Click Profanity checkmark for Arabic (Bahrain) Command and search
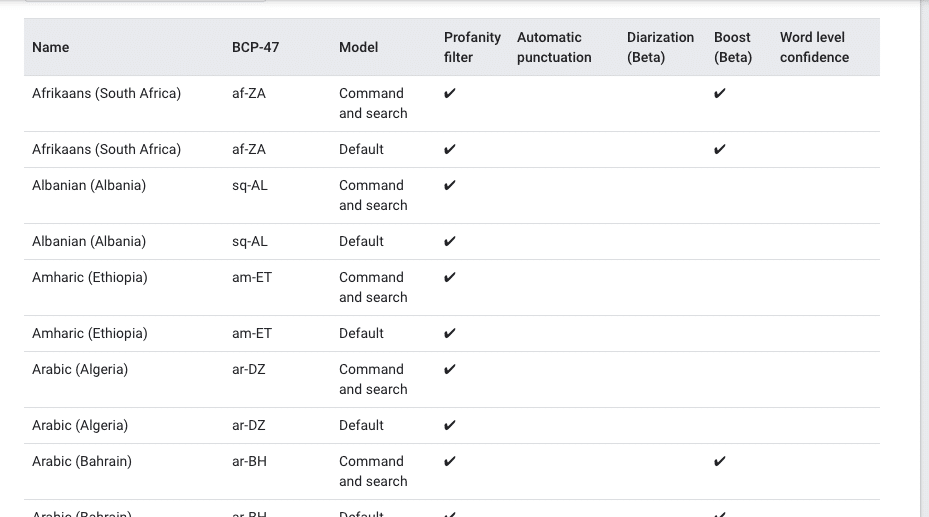The width and height of the screenshot is (929, 517). [450, 462]
